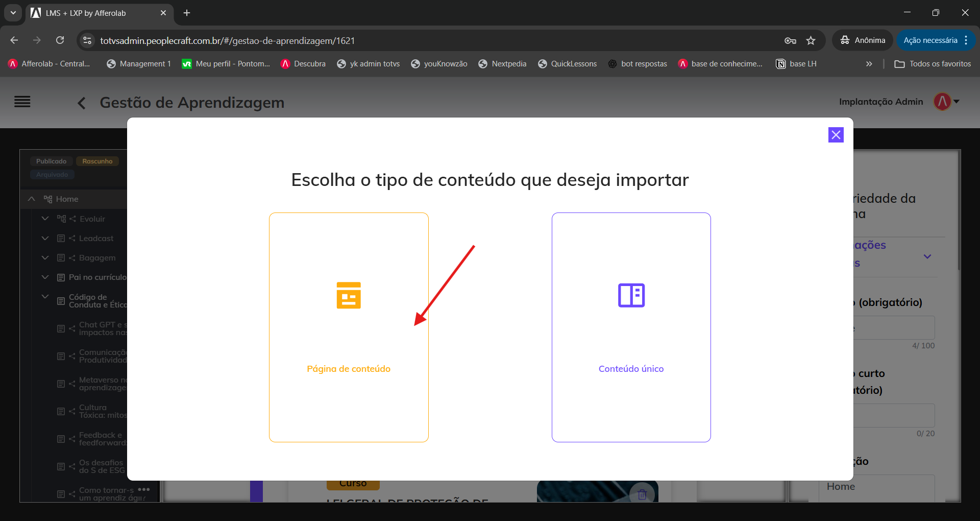Viewport: 980px width, 521px height.
Task: Expand the Evoluir tree item
Action: coord(45,218)
